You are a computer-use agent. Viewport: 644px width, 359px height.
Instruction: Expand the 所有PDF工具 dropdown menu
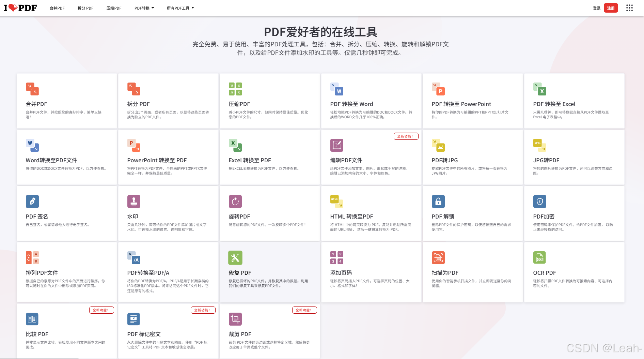point(180,8)
